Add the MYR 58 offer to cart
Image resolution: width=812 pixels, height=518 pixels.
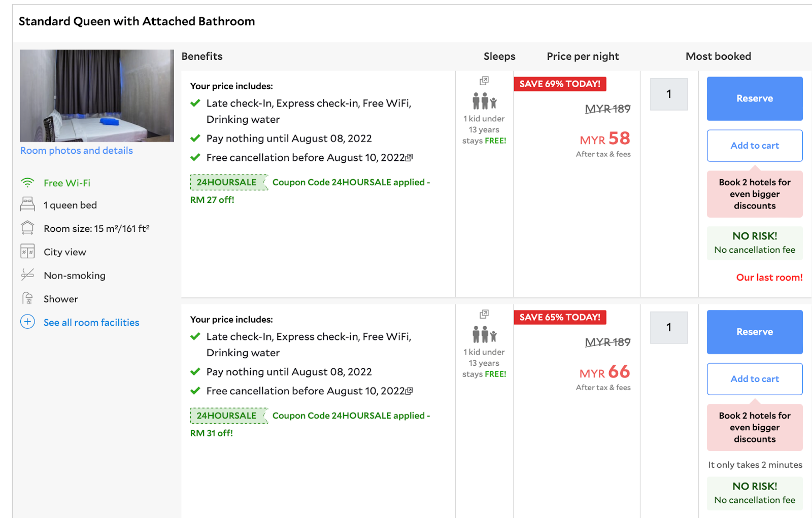click(755, 146)
